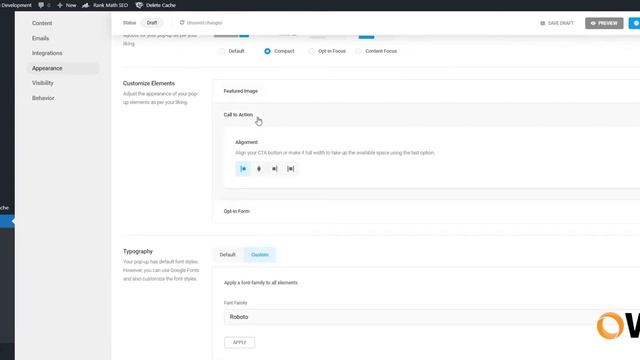Collapse the Call to Action section
The height and width of the screenshot is (360, 640).
426,115
